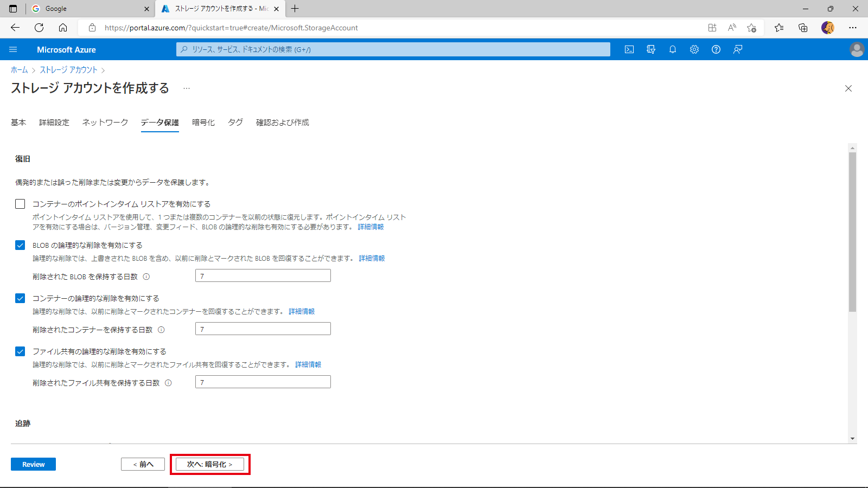The width and height of the screenshot is (868, 488).
Task: Open the Azure portal hamburger menu
Action: click(13, 49)
